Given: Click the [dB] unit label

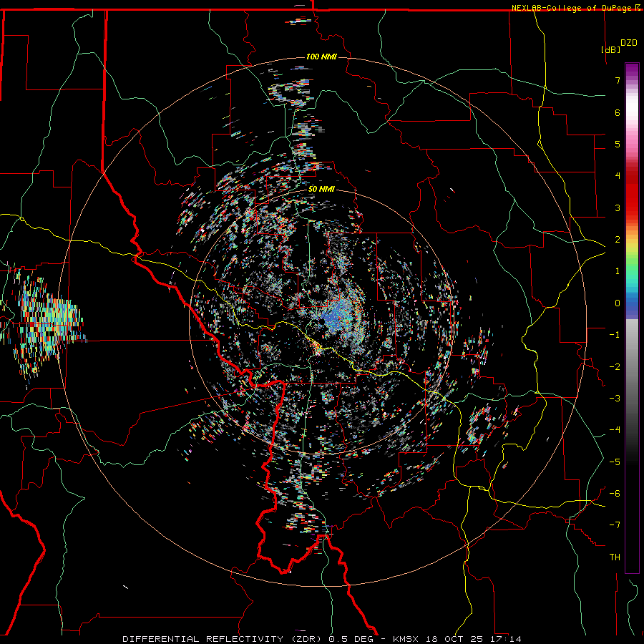Looking at the screenshot, I should pyautogui.click(x=610, y=49).
